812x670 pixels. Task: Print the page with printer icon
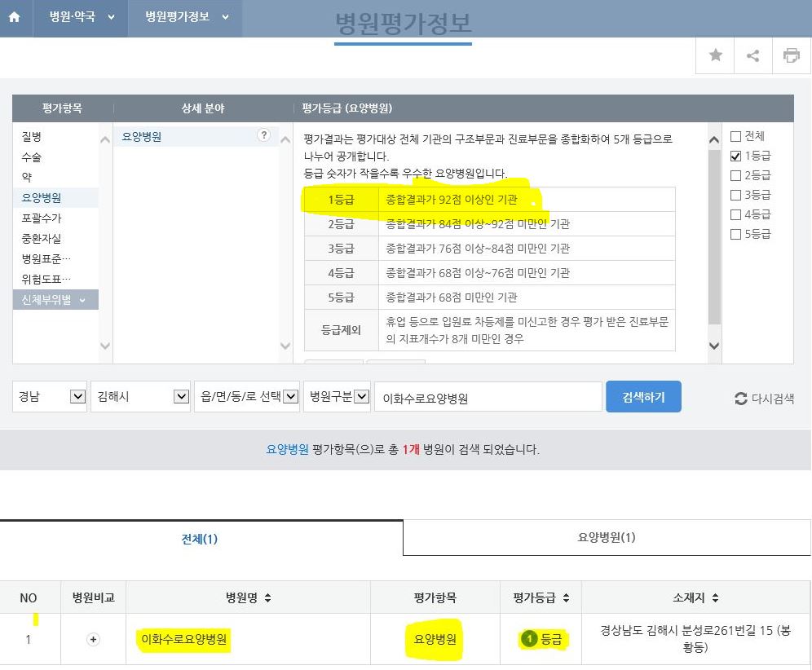click(792, 55)
